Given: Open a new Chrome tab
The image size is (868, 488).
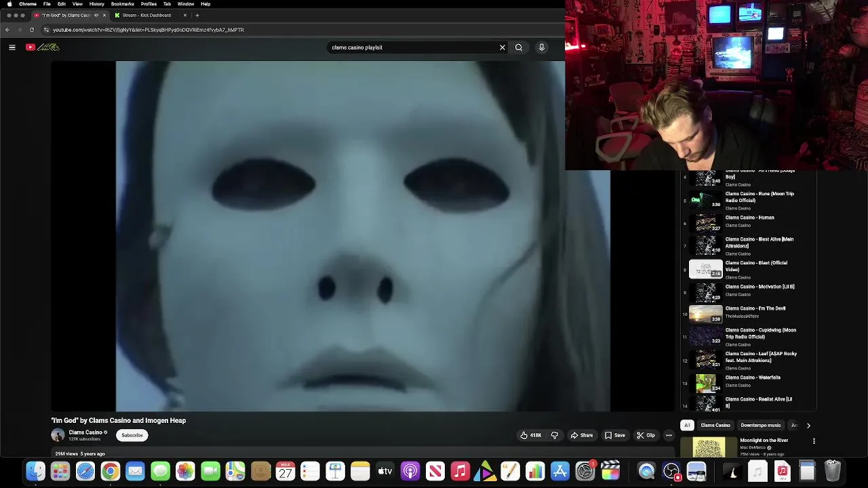Looking at the screenshot, I should [197, 15].
